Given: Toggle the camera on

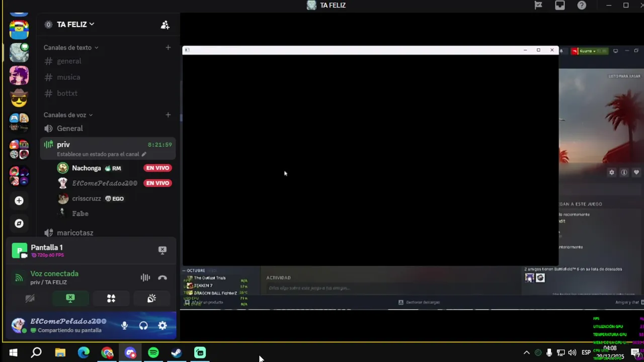Looking at the screenshot, I should tap(30, 299).
